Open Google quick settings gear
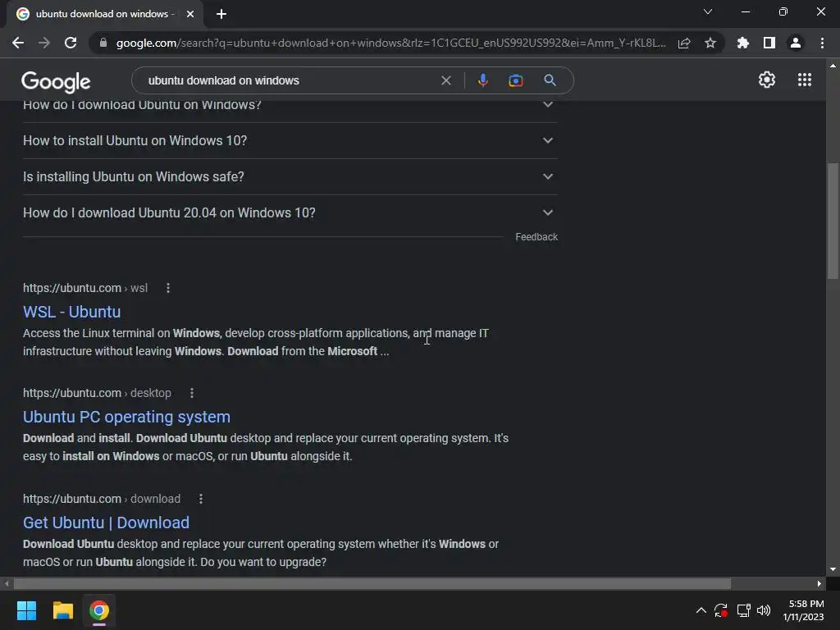Screen dimensions: 840x630 767,80
